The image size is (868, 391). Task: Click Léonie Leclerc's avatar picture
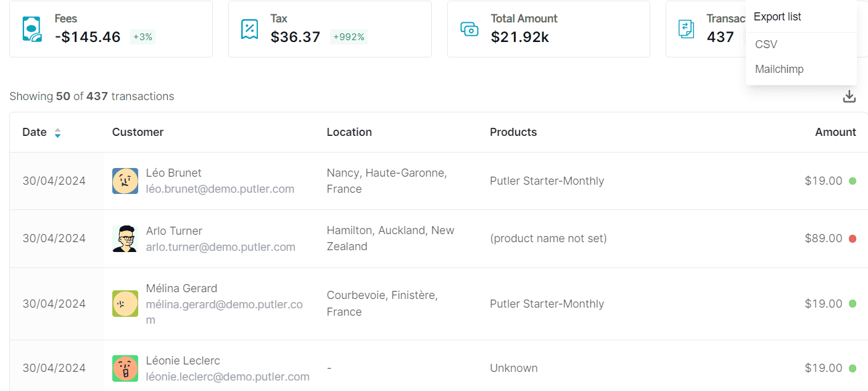pyautogui.click(x=125, y=368)
